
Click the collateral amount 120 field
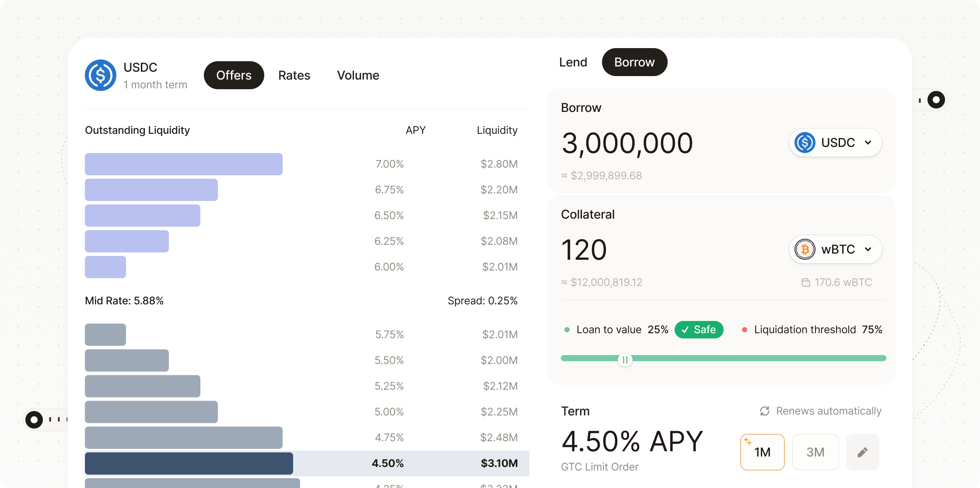click(584, 250)
